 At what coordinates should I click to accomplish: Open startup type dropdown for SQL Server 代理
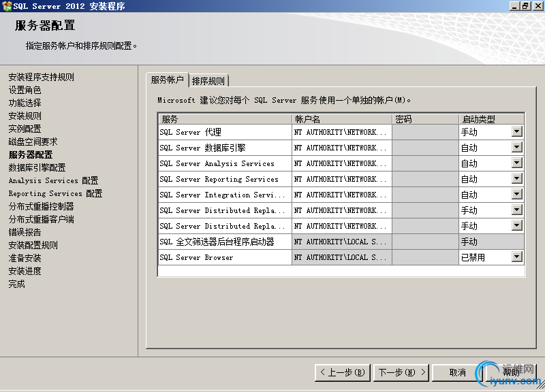(x=517, y=131)
